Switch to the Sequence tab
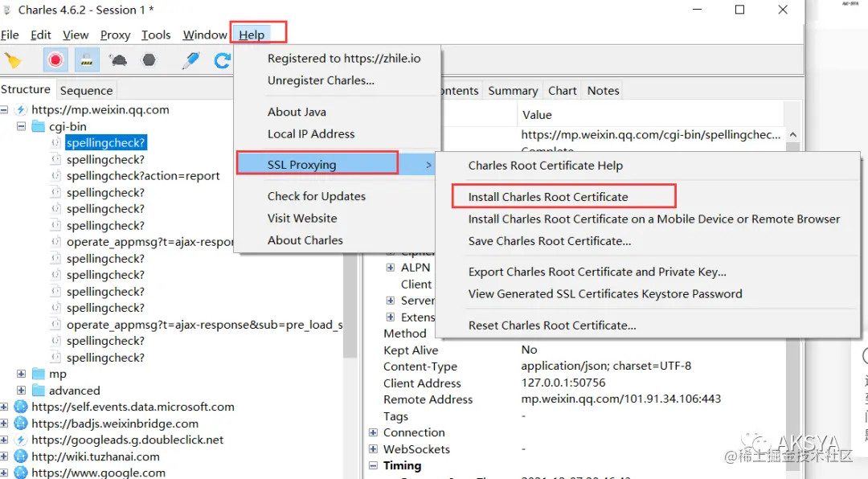 click(x=86, y=90)
